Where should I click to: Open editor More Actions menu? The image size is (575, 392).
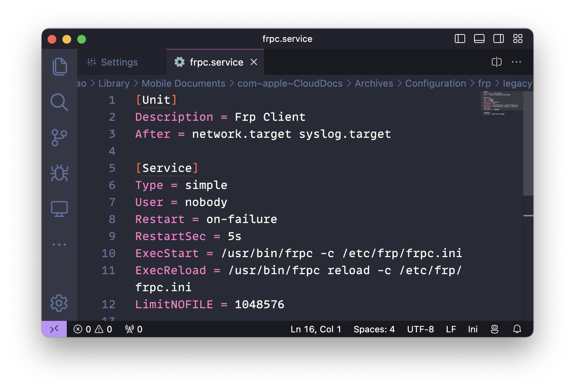point(516,62)
